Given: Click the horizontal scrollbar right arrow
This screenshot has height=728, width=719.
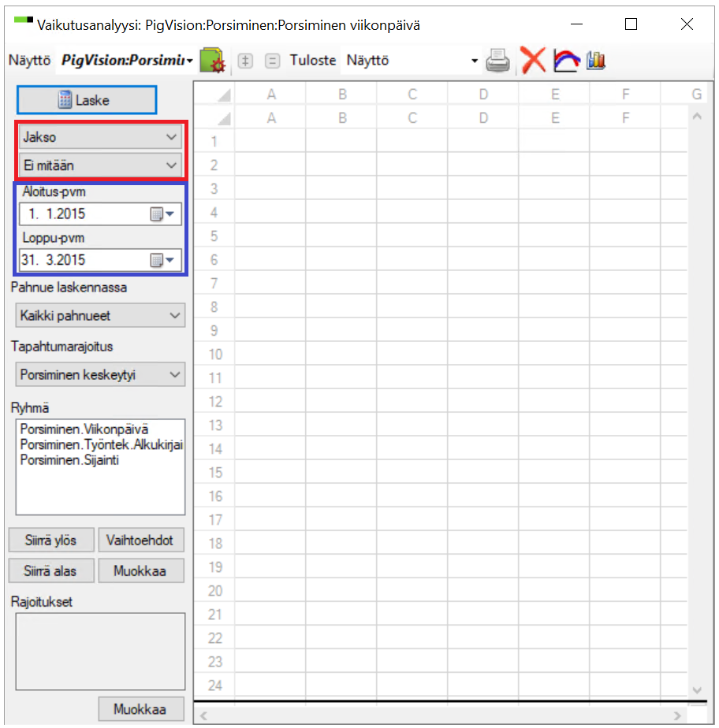Looking at the screenshot, I should [678, 715].
